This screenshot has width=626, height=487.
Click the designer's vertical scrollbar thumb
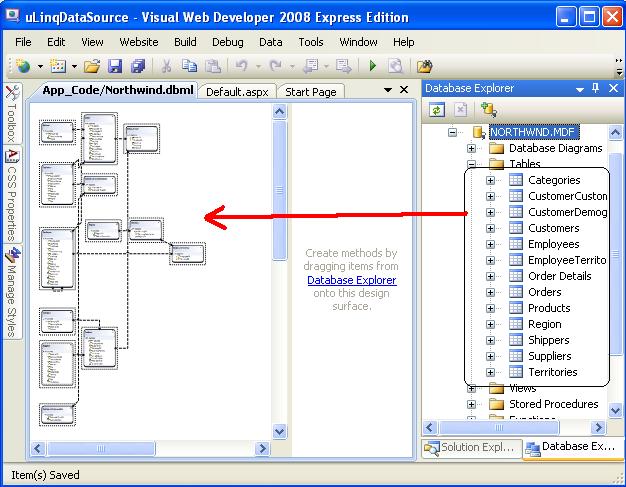click(x=279, y=191)
